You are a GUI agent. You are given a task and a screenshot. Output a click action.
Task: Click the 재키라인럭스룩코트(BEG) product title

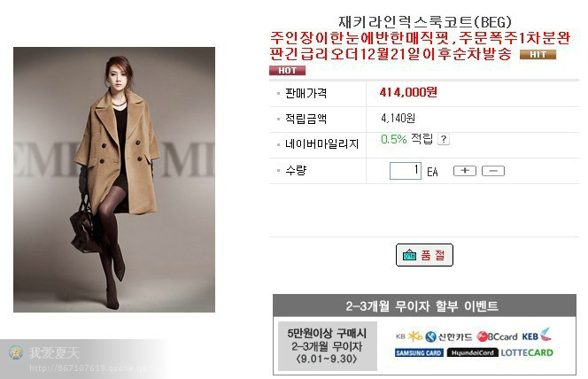click(x=425, y=22)
